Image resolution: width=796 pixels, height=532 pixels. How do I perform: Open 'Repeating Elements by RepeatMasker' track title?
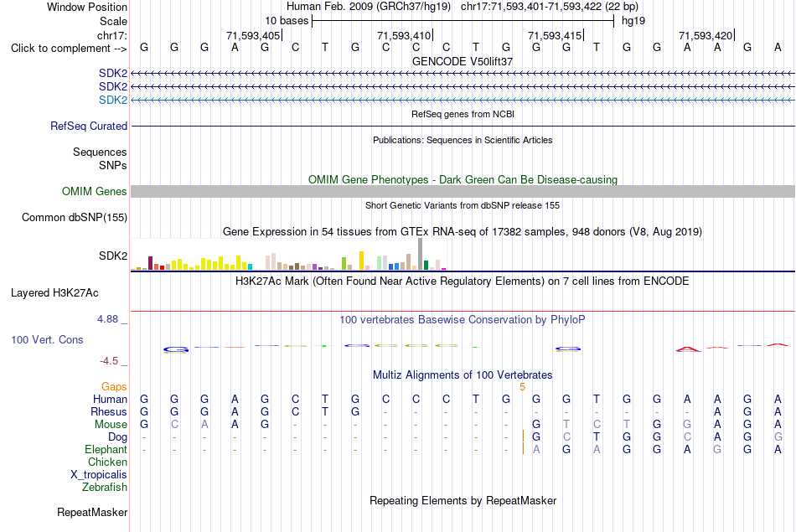pyautogui.click(x=463, y=500)
